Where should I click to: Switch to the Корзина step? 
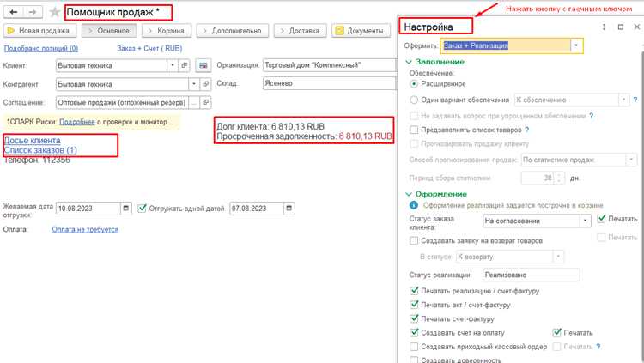(x=167, y=31)
